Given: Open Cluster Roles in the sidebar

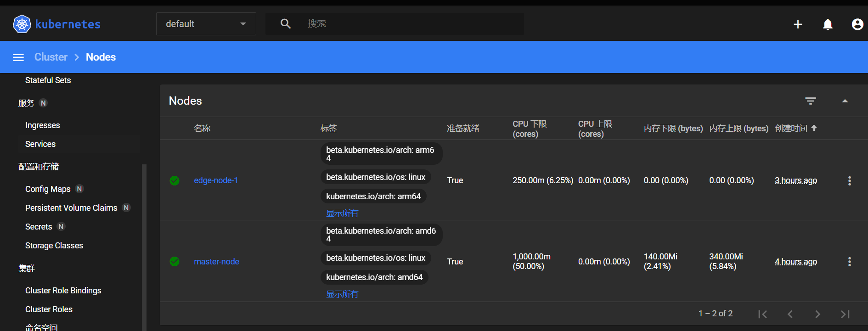Looking at the screenshot, I should (49, 309).
